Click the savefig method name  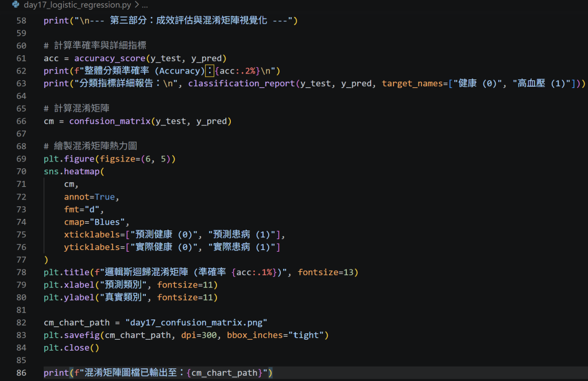coord(82,335)
